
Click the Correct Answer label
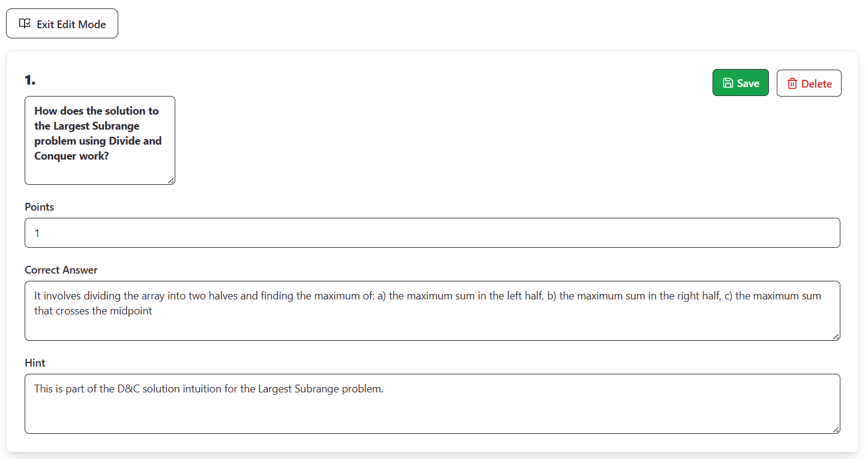61,270
